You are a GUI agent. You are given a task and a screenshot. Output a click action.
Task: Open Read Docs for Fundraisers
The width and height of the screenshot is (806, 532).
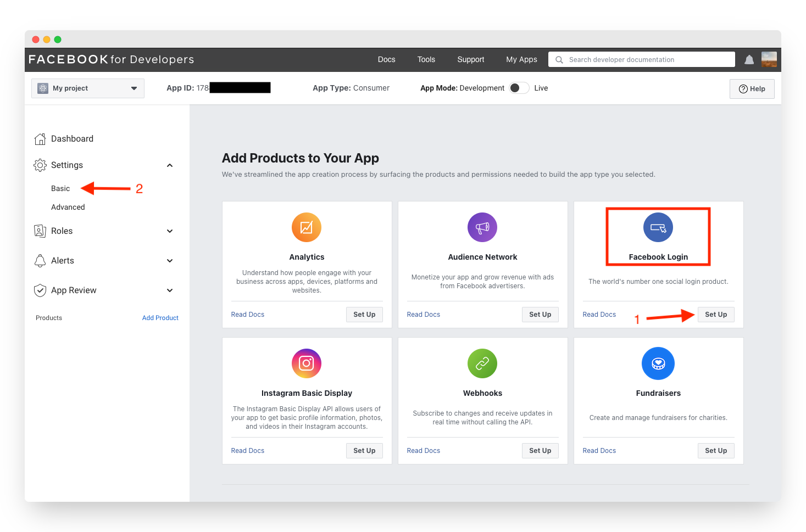tap(599, 451)
